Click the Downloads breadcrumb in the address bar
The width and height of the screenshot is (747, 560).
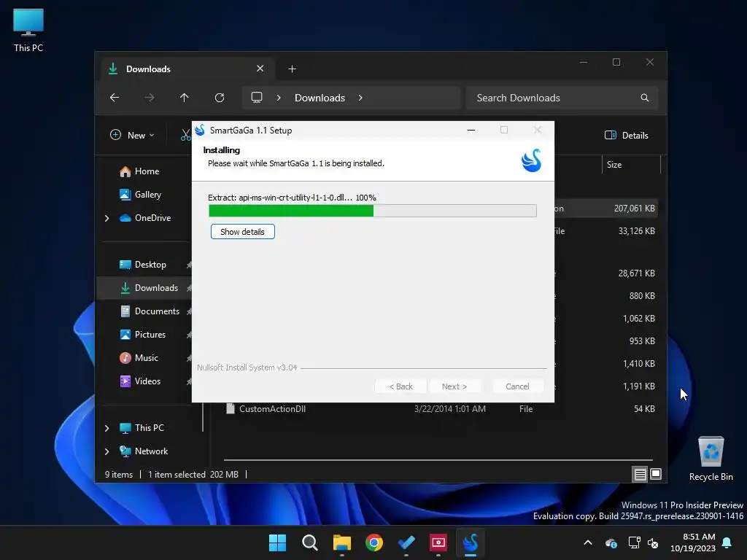[320, 98]
